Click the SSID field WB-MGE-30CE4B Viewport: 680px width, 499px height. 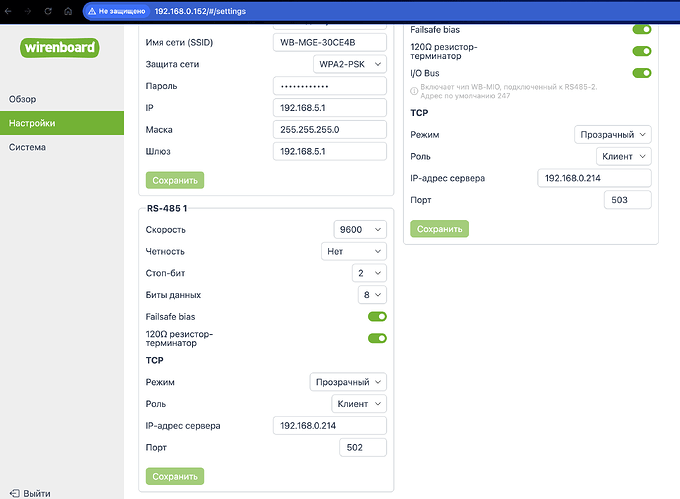[330, 42]
